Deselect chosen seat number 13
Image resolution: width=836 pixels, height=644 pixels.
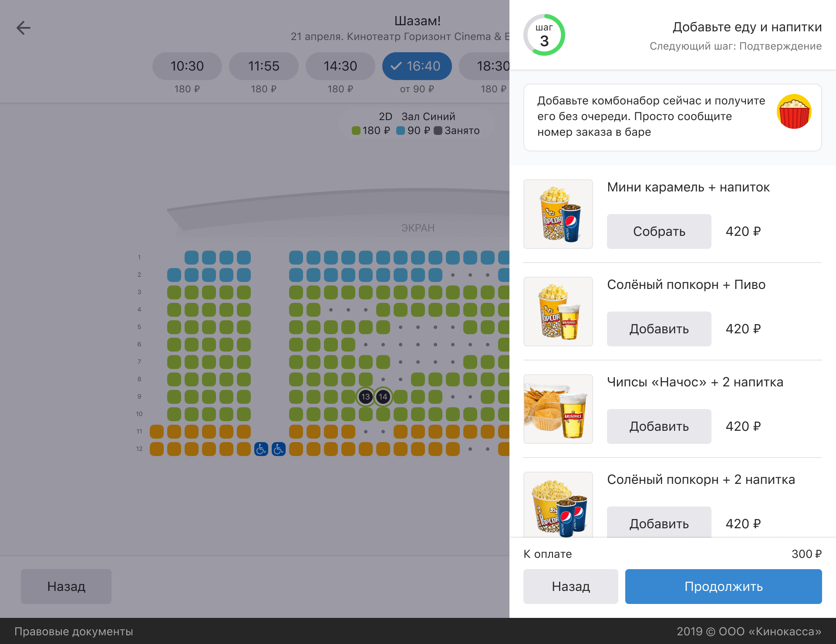(366, 396)
